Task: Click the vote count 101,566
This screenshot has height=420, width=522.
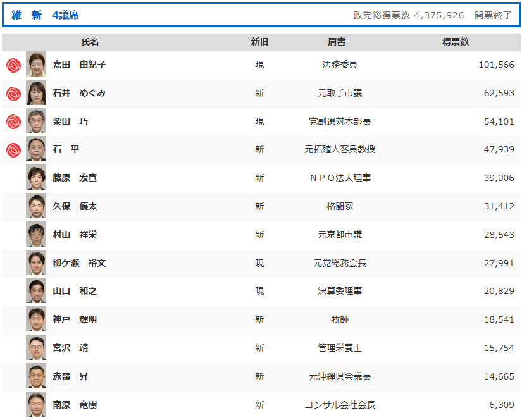Action: click(x=496, y=65)
